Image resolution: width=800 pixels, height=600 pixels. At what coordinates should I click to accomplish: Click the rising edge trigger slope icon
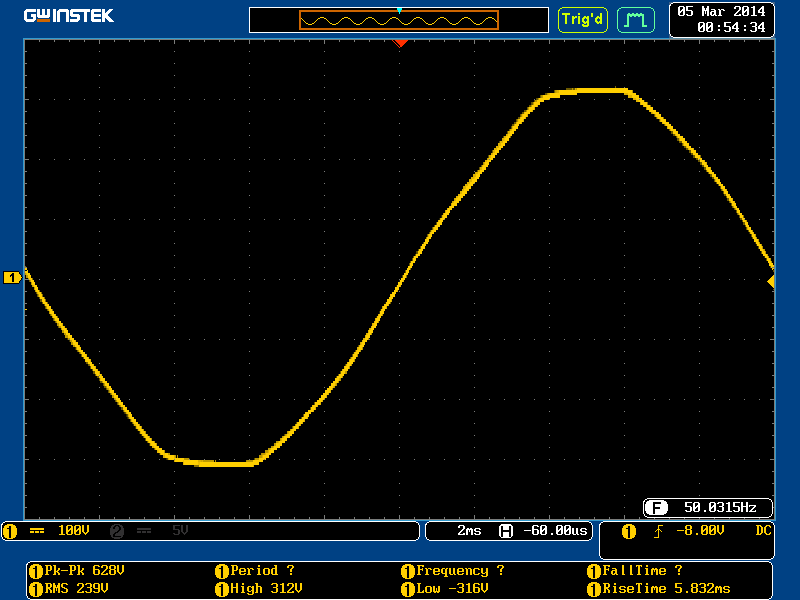658,531
